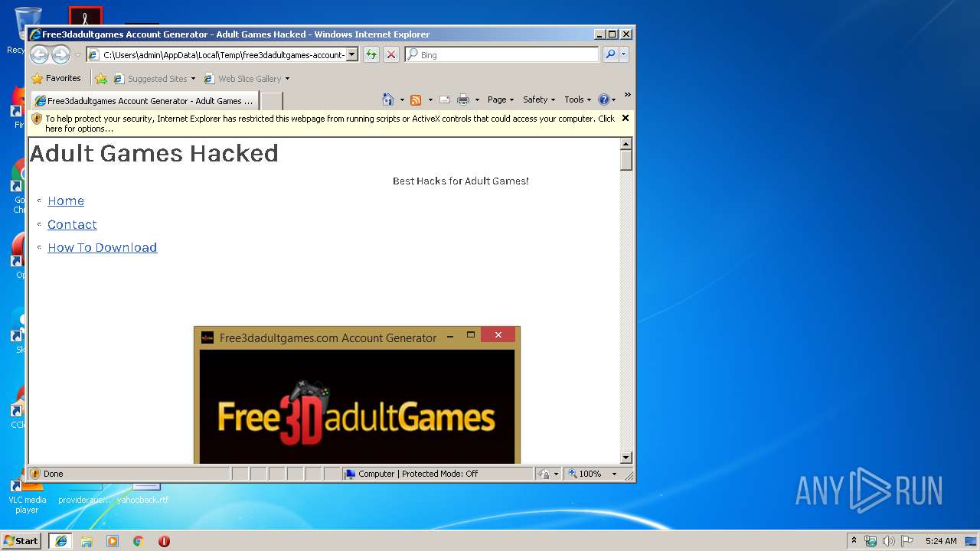Click the scrollbar up arrow
This screenshot has height=551, width=980.
(x=626, y=144)
